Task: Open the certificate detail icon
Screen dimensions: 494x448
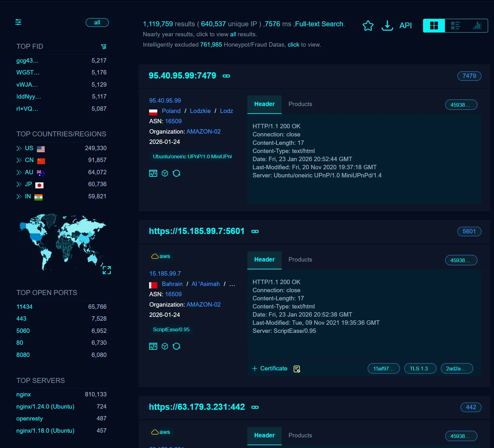Action: click(297, 369)
